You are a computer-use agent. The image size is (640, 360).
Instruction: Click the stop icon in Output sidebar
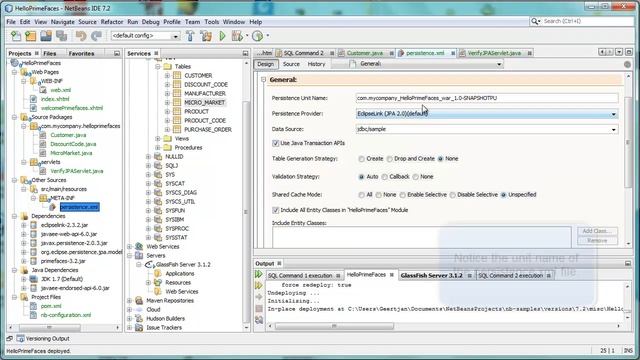coord(259,309)
